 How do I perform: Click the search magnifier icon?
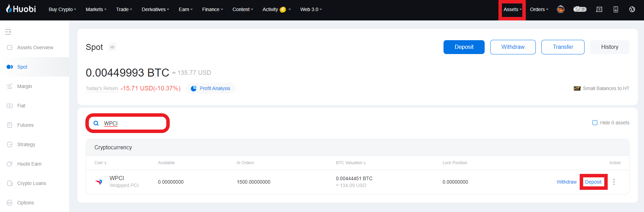pos(96,123)
